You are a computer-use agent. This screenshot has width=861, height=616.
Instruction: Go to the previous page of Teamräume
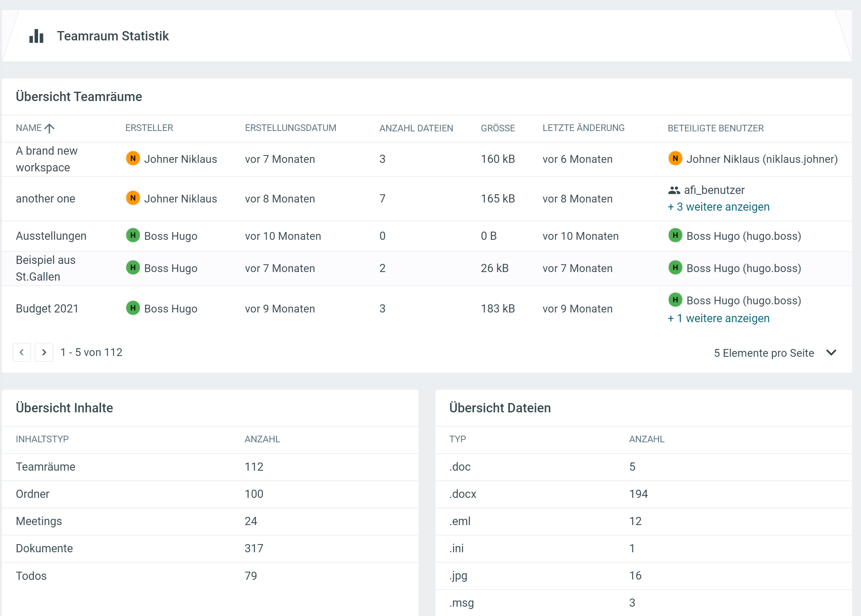(x=22, y=352)
